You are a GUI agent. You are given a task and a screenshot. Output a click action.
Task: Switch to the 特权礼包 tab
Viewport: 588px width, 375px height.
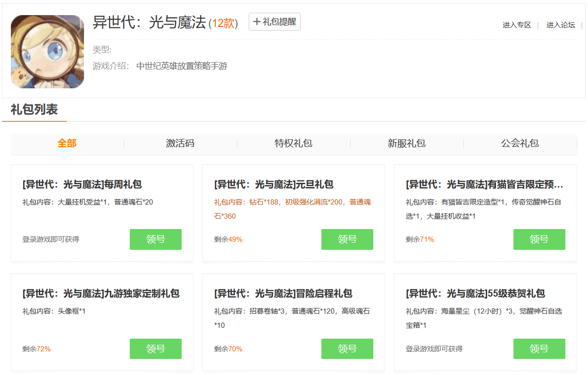pos(294,144)
